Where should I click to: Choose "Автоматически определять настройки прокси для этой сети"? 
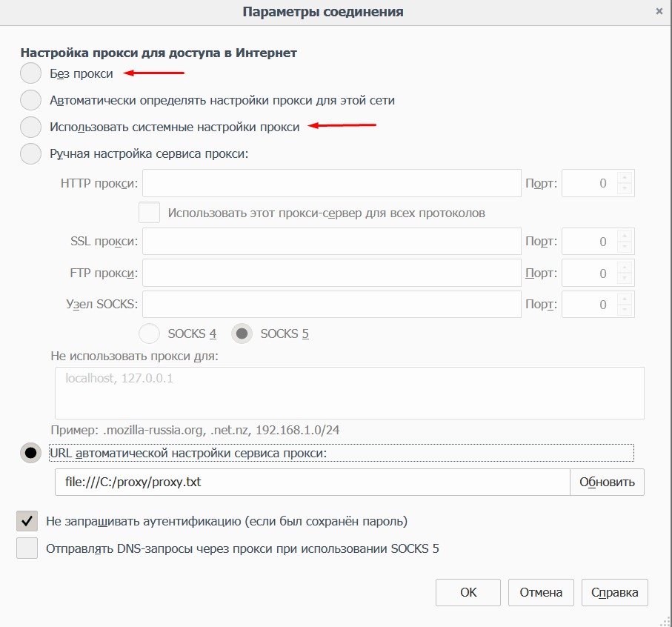click(30, 100)
